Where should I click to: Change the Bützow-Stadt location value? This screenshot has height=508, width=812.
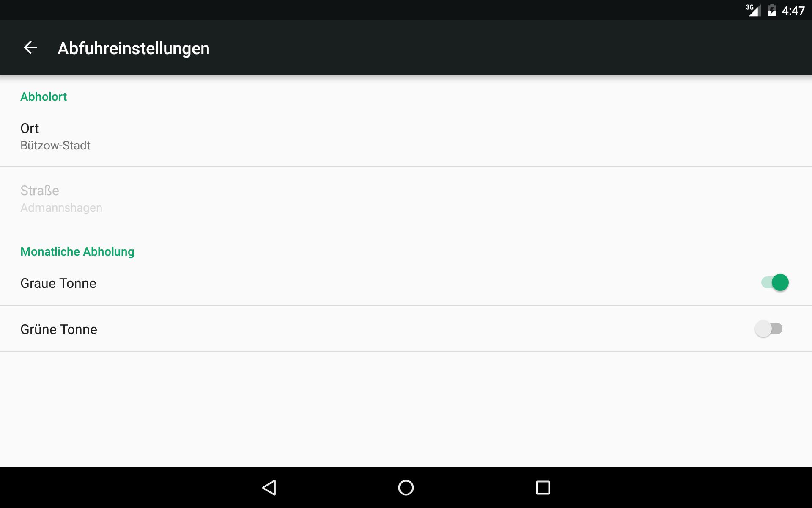[x=55, y=146]
